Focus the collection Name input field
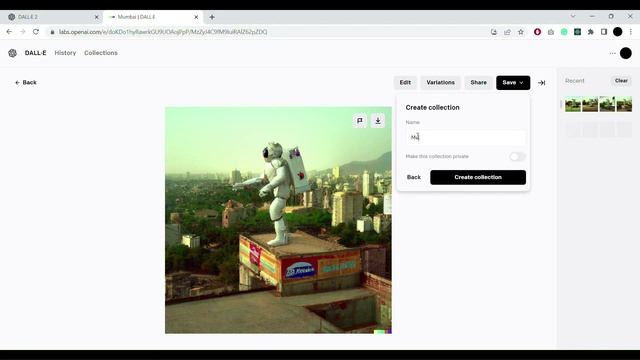This screenshot has width=640, height=360. coord(466,138)
